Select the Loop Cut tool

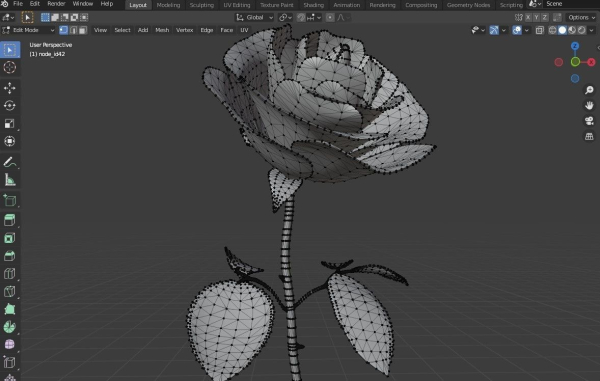point(10,274)
